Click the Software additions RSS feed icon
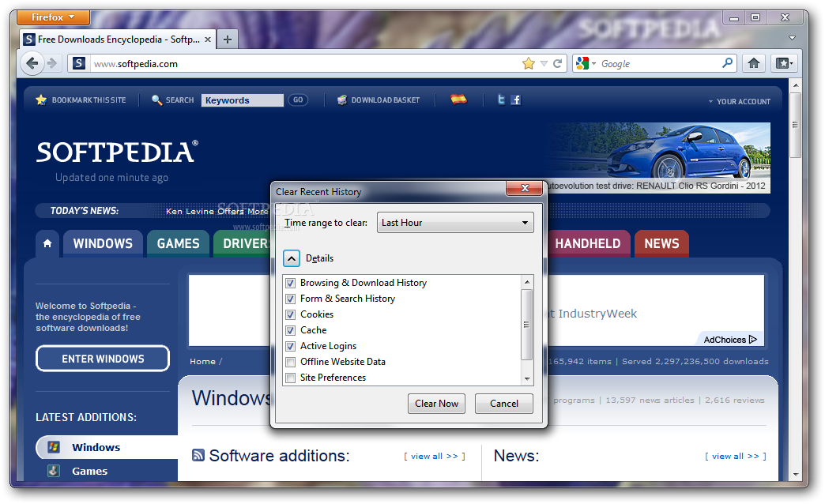This screenshot has width=825, height=504. [x=198, y=455]
